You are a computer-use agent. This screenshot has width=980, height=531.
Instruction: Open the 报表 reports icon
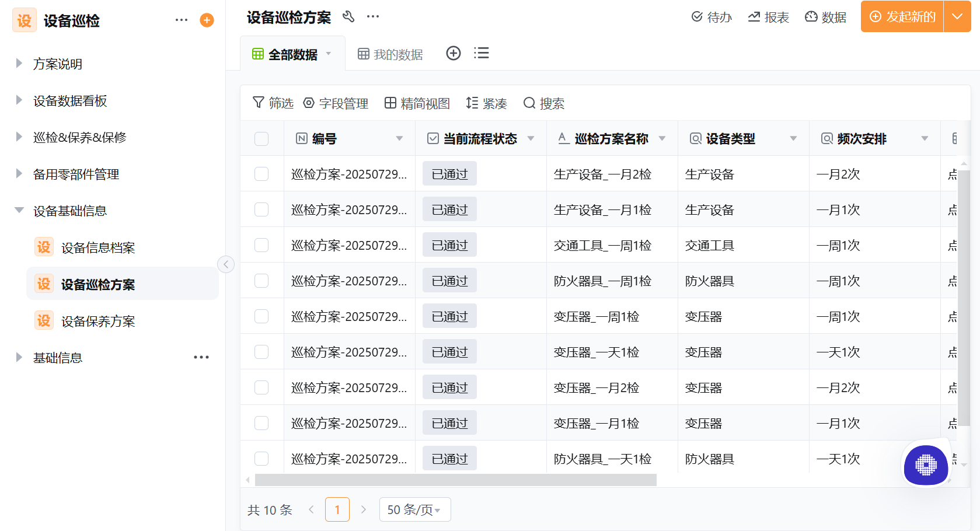[x=768, y=17]
